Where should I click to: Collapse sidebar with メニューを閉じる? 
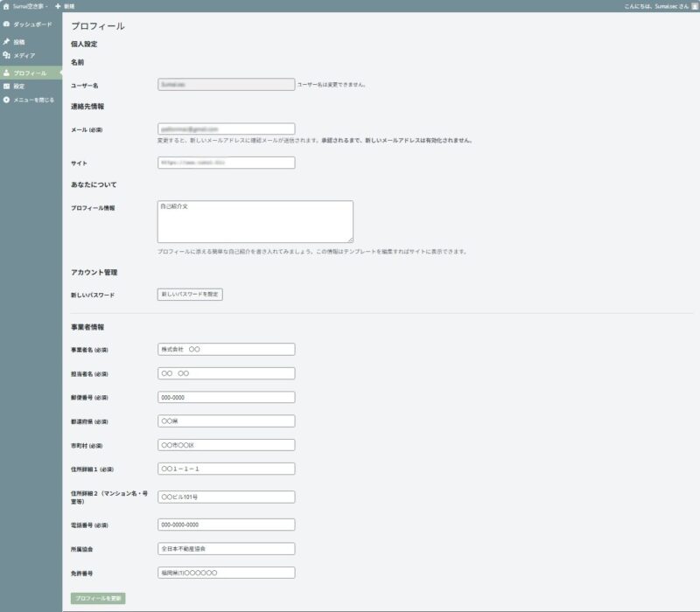[33, 100]
